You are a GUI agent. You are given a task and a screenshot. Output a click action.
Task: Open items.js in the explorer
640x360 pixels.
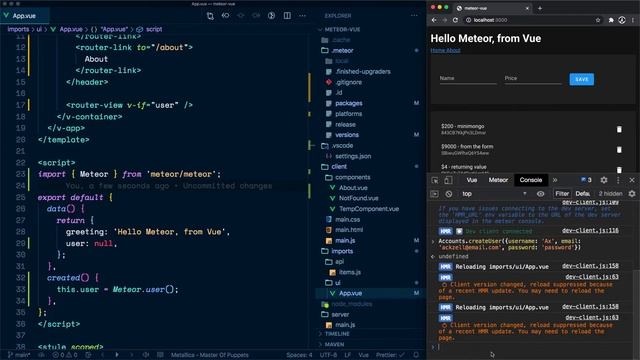[x=349, y=272]
